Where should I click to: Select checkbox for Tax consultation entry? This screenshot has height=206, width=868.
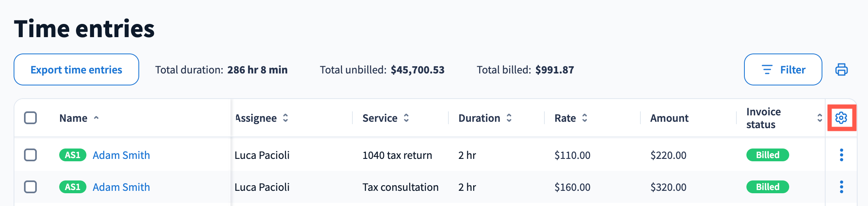30,187
